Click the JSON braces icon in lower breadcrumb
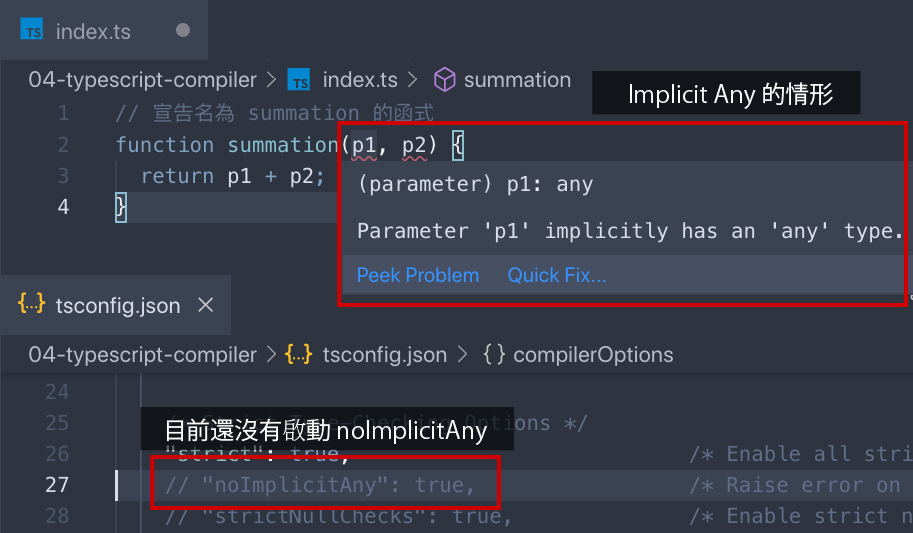This screenshot has width=913, height=533. (x=299, y=354)
